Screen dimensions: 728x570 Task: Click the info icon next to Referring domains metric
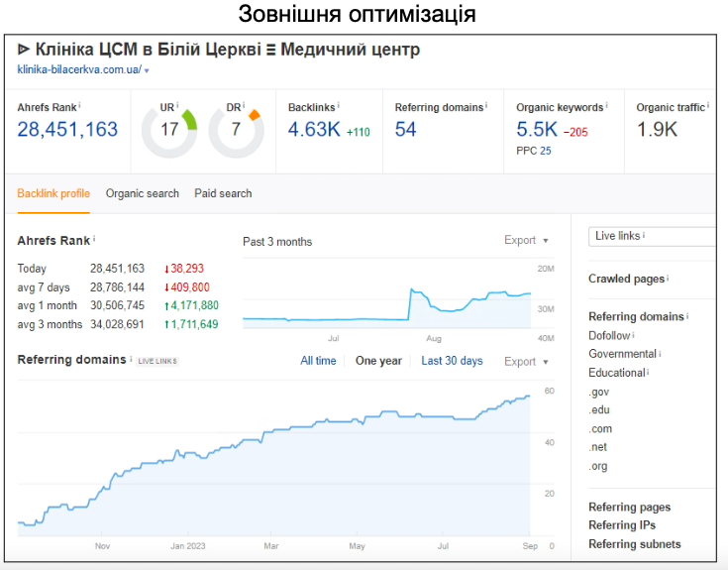tap(486, 106)
